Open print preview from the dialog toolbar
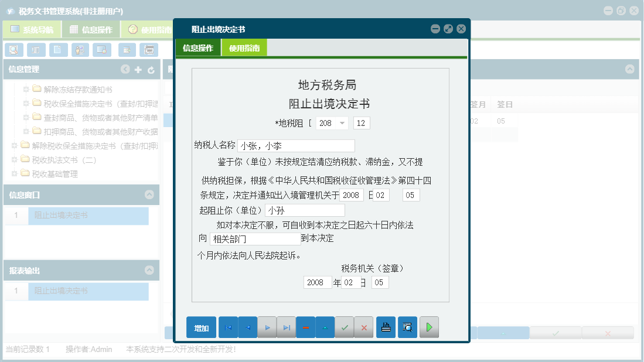This screenshot has height=362, width=644. point(407,327)
